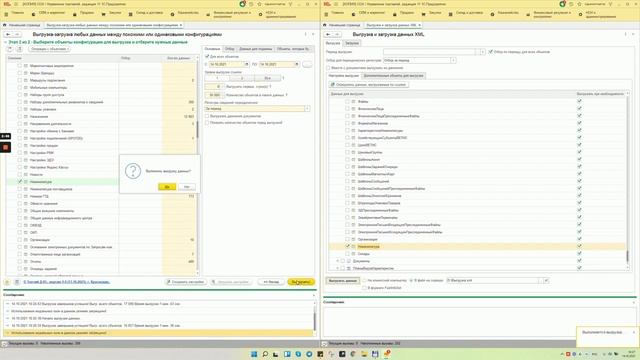
Task: Click the 1C application icon on the taskbar
Action: tap(386, 354)
